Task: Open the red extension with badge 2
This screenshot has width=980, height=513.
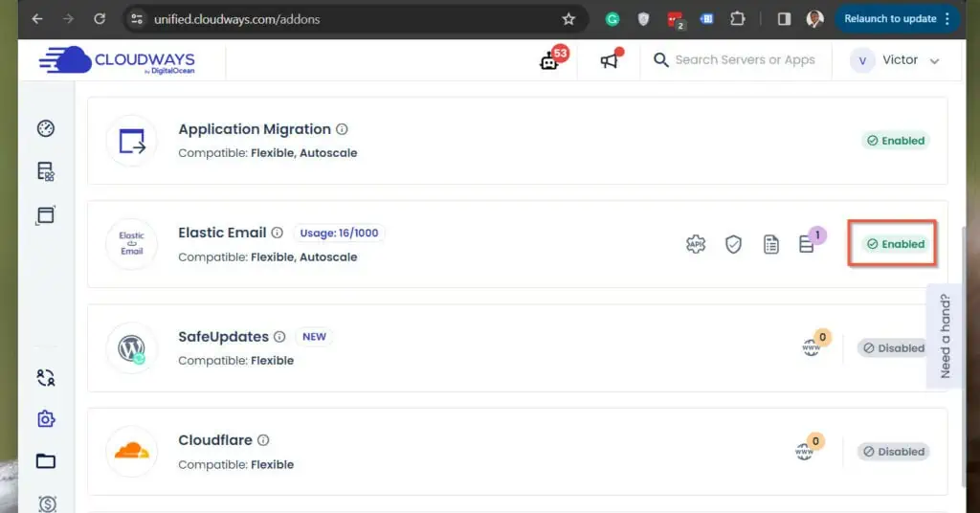Action: point(676,20)
